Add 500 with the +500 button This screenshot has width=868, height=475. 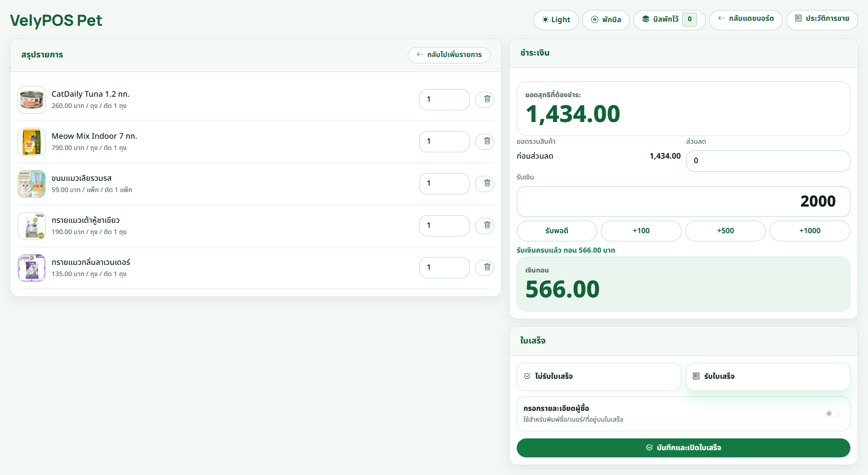[725, 231]
